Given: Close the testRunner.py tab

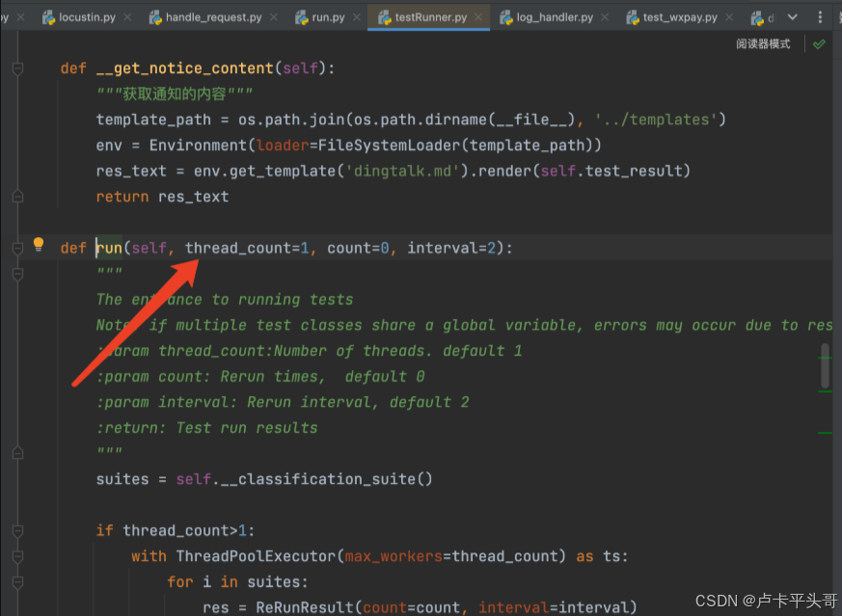Looking at the screenshot, I should (x=478, y=17).
